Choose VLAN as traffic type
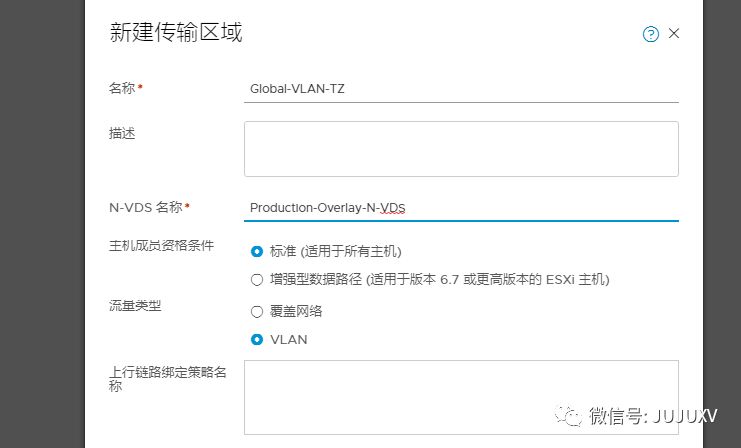The image size is (741, 448). [257, 339]
